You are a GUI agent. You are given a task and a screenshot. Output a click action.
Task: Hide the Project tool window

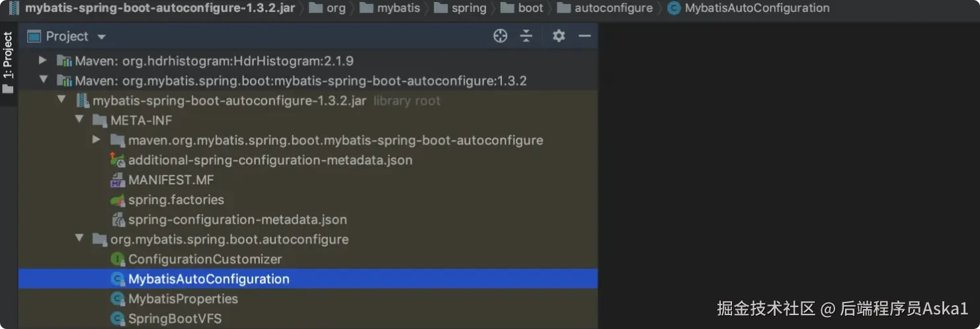click(x=585, y=36)
